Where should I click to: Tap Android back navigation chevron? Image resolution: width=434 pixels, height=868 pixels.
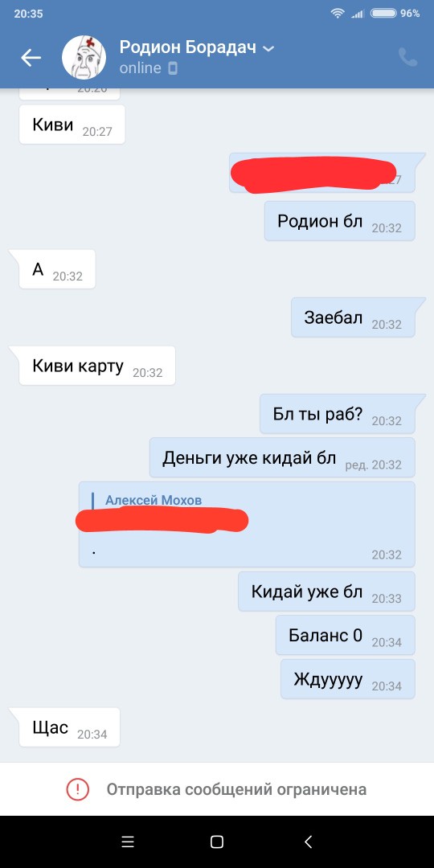point(309,842)
